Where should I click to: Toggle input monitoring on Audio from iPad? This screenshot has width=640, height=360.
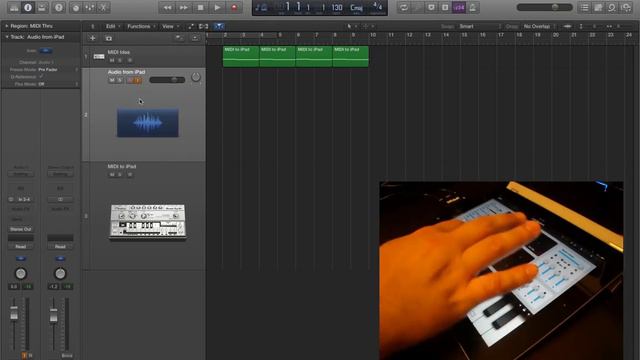pyautogui.click(x=138, y=80)
